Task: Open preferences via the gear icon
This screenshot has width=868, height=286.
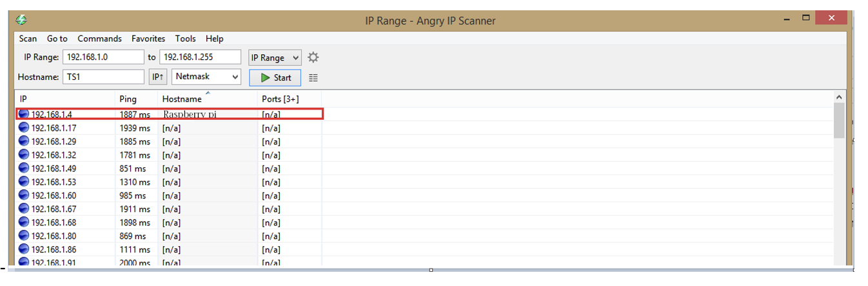Action: point(313,57)
